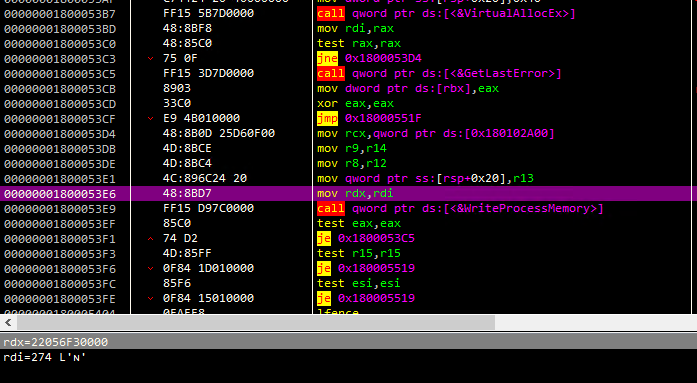Click the je arrow at 1800053F6
The image size is (697, 383).
150,268
